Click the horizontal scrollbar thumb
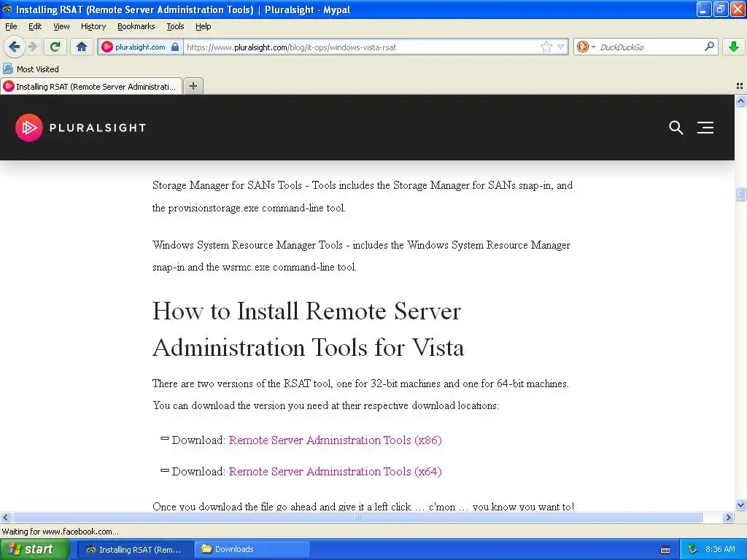This screenshot has height=560, width=747. pyautogui.click(x=357, y=517)
